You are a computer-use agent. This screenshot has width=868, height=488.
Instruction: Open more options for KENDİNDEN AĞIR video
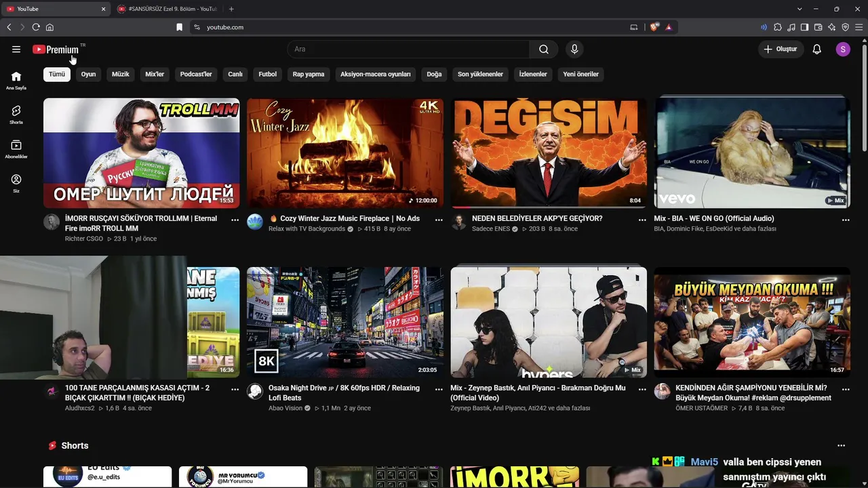[846, 389]
